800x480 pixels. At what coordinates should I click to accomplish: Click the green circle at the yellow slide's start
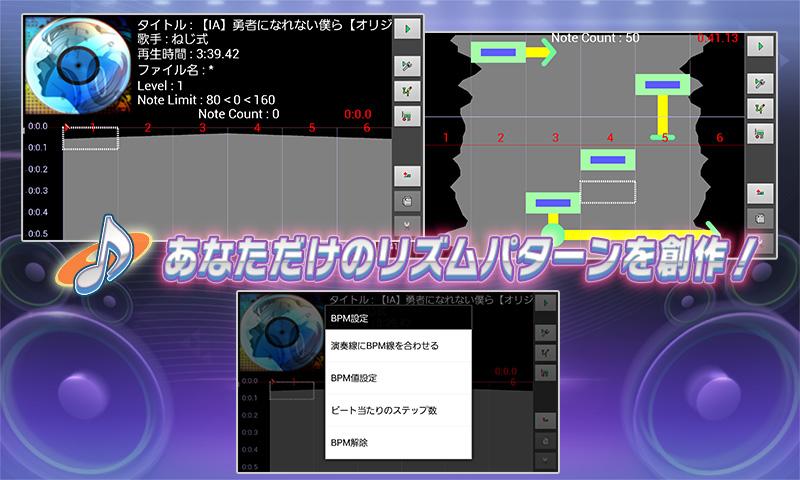coord(553,234)
